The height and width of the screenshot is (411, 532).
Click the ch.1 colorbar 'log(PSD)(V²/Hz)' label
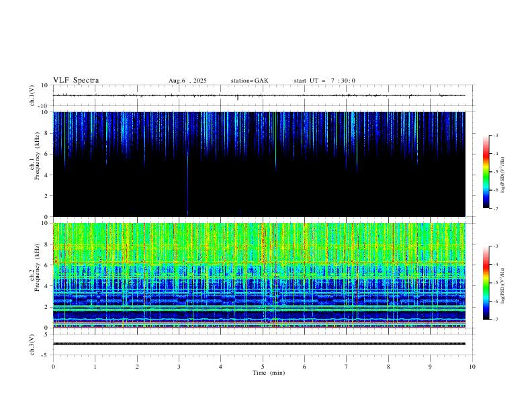click(x=502, y=175)
